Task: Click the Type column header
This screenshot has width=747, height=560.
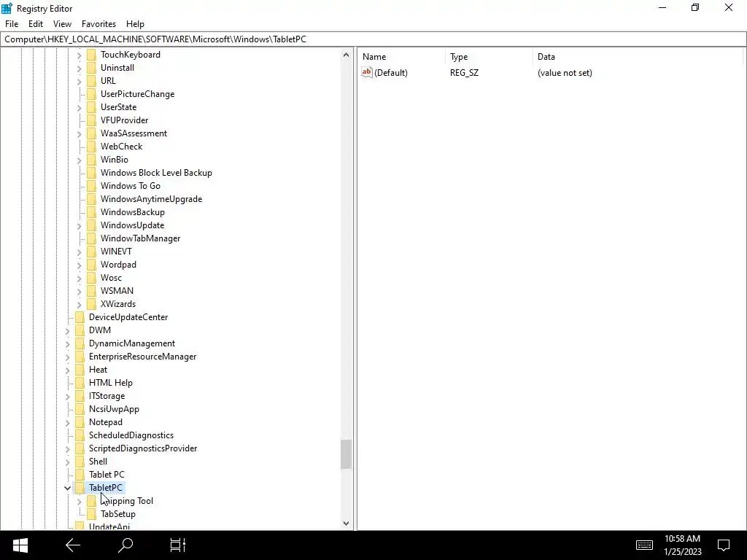Action: pos(489,57)
